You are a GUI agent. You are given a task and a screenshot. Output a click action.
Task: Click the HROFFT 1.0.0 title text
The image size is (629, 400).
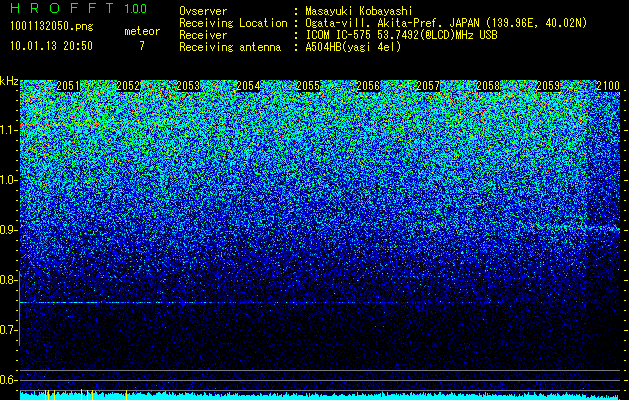tap(78, 8)
